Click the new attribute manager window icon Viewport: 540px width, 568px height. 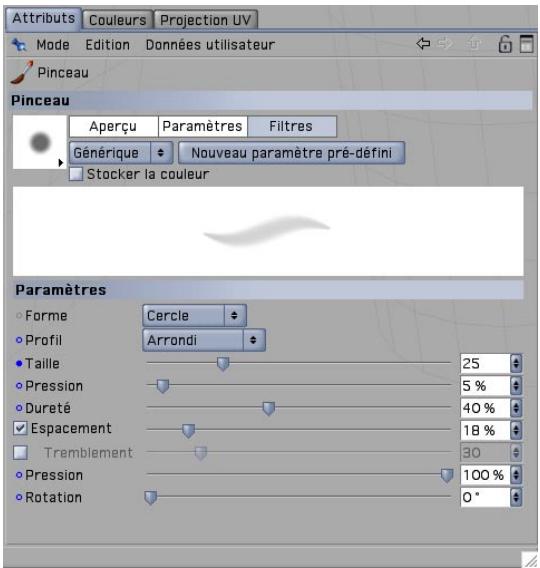527,44
